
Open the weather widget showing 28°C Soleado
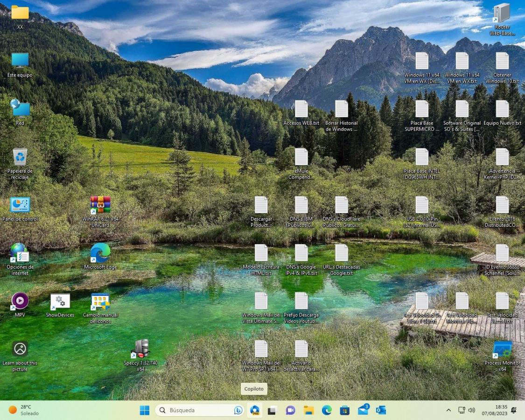tap(23, 410)
